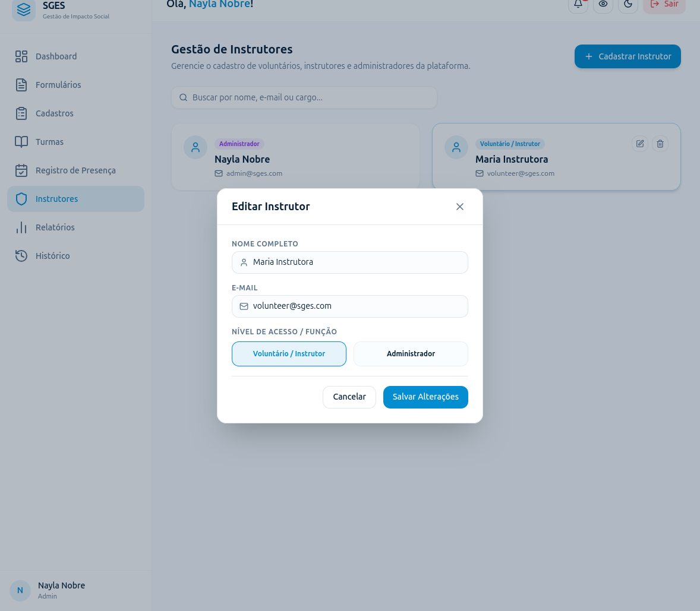
Task: Click the E-mail input field
Action: tap(349, 306)
